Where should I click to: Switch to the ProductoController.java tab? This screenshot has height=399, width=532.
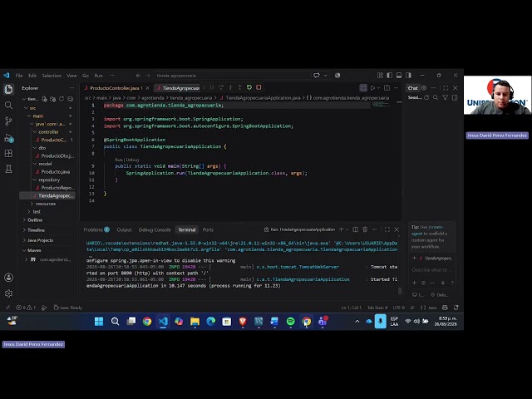115,88
